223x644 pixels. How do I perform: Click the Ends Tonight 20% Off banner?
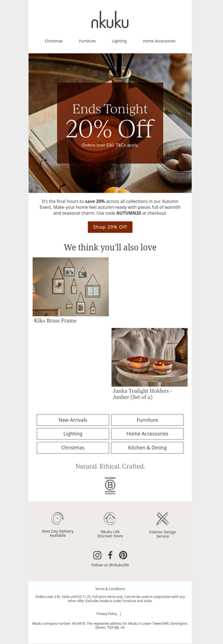point(110,123)
